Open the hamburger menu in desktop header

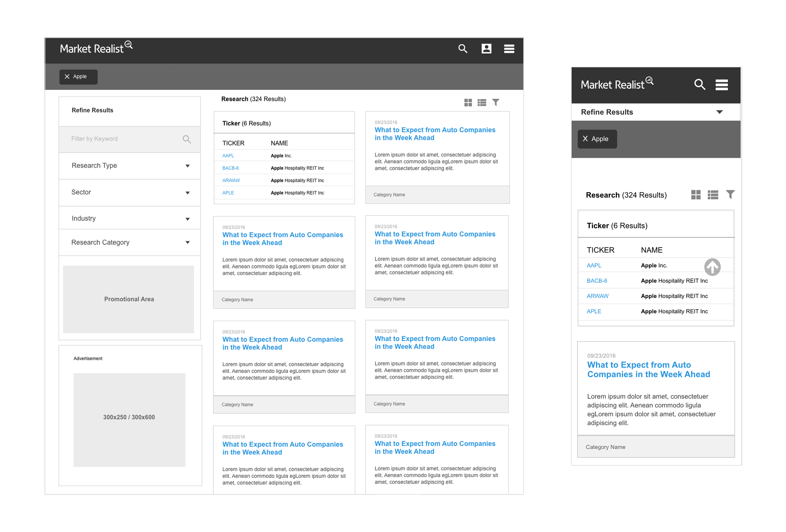509,49
